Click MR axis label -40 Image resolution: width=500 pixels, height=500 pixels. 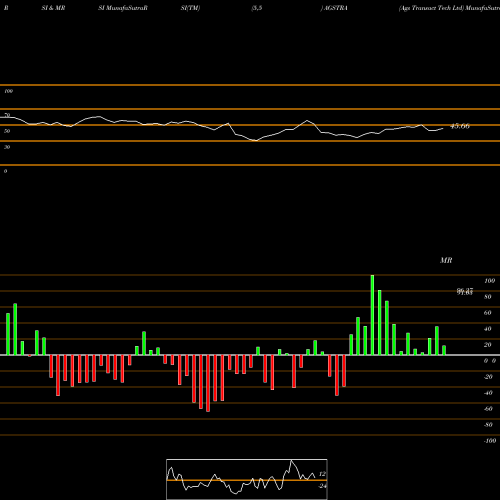[488, 393]
